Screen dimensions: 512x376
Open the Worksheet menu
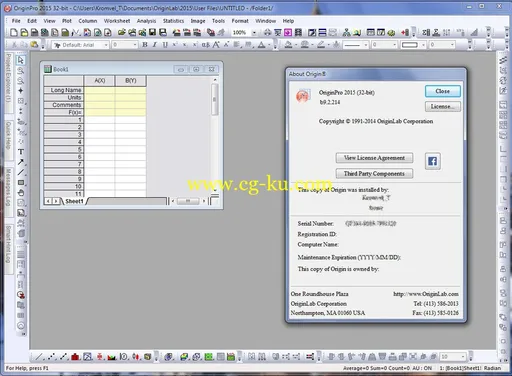tap(117, 21)
